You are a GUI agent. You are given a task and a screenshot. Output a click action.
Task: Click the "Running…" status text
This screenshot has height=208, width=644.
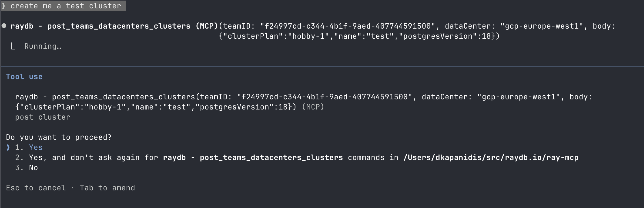43,46
